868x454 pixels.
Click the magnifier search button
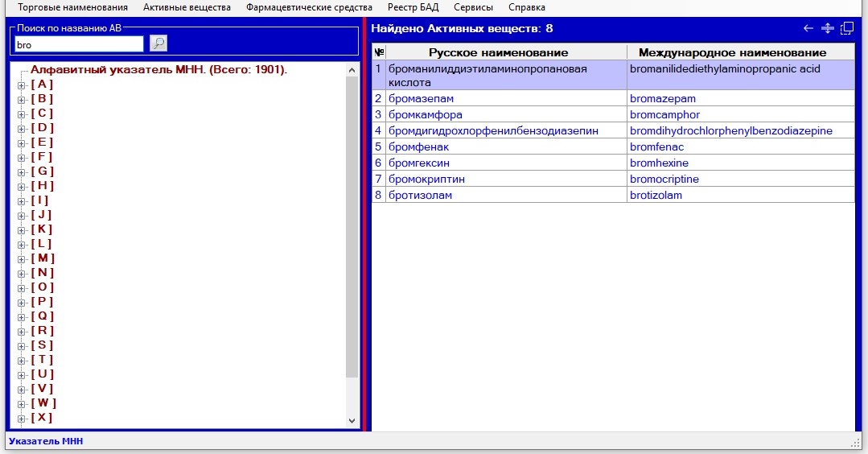pos(158,43)
